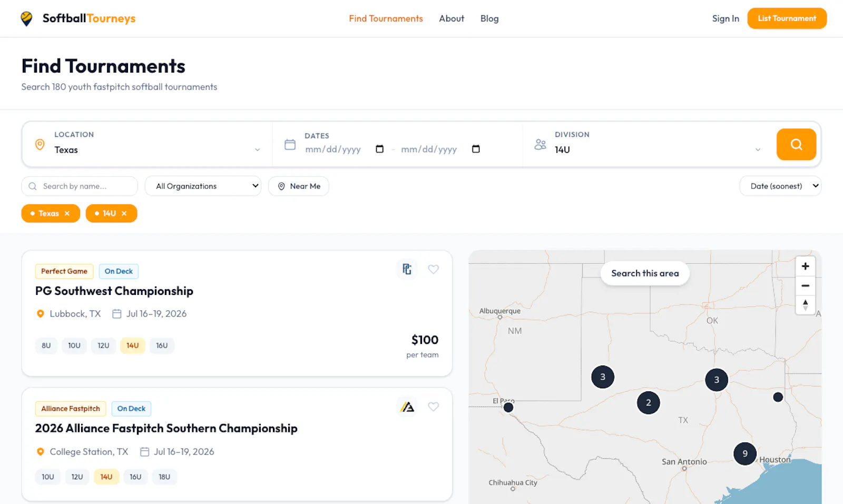Open the end date calendar picker icon
The image size is (843, 504).
476,149
